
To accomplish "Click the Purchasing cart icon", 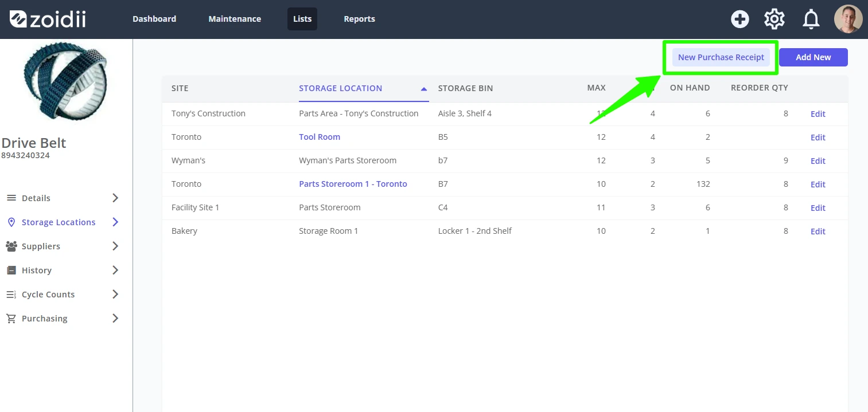I will coord(11,318).
